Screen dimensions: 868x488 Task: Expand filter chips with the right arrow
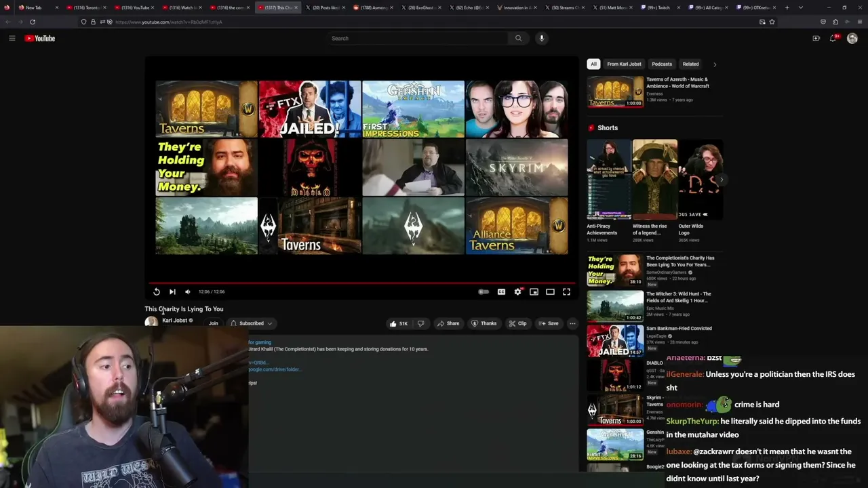click(715, 64)
